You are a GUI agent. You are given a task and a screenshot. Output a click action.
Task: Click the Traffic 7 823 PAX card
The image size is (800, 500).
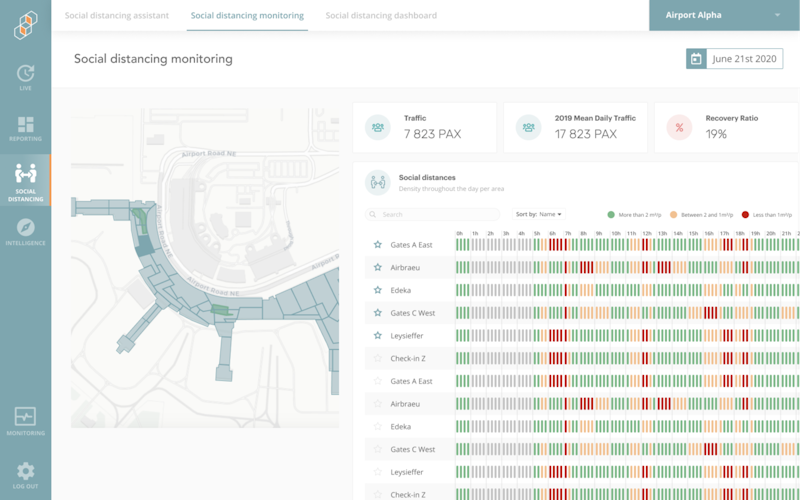[424, 127]
